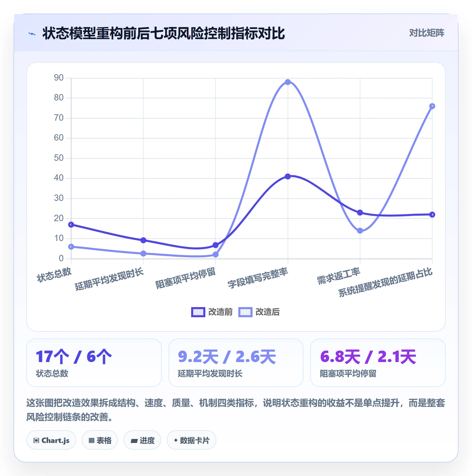Image resolution: width=472 pixels, height=476 pixels.
Task: Select the 数据卡片 tag chip
Action: tap(191, 440)
